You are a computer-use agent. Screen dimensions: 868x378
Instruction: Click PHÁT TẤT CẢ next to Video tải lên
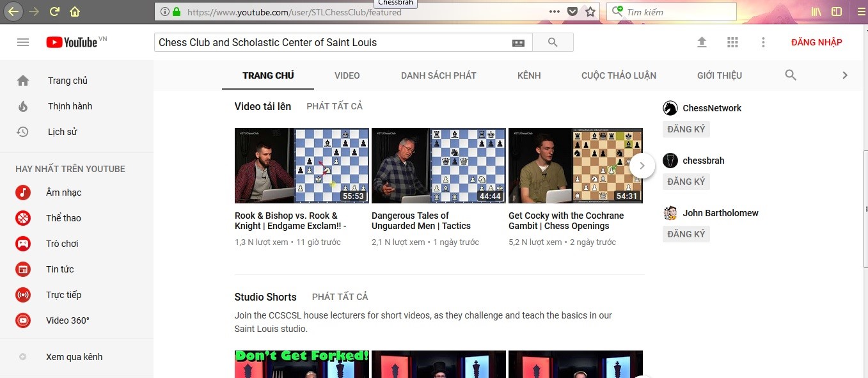click(335, 106)
